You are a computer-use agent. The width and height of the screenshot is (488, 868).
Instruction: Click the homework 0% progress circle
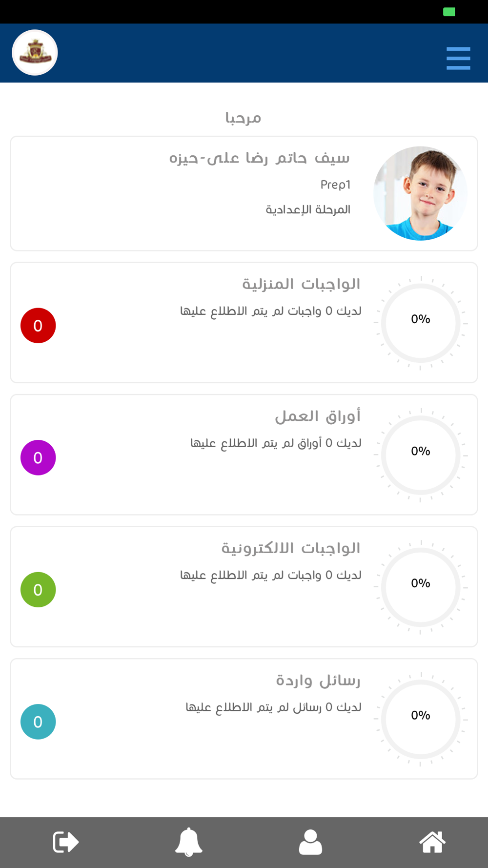pyautogui.click(x=421, y=323)
